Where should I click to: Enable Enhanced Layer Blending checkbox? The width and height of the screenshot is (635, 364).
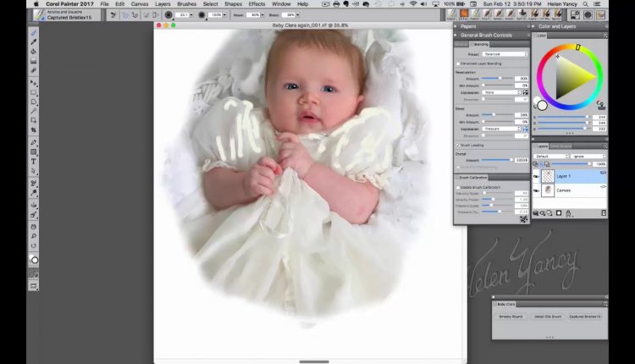458,63
